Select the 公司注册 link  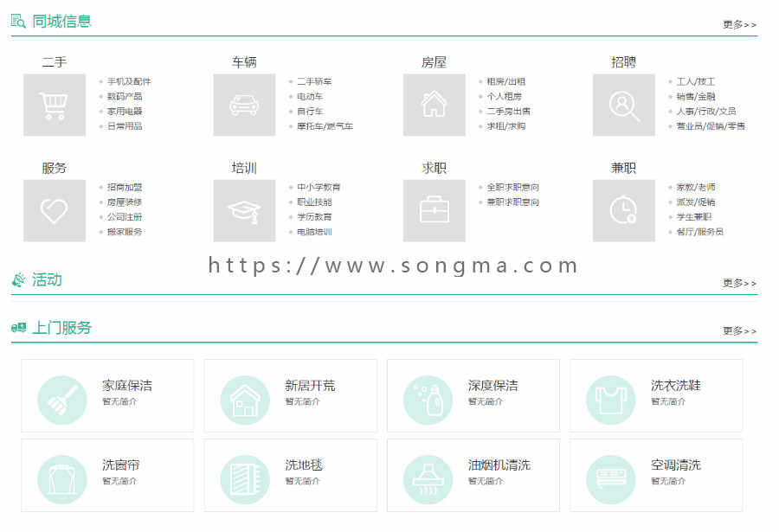coord(125,217)
